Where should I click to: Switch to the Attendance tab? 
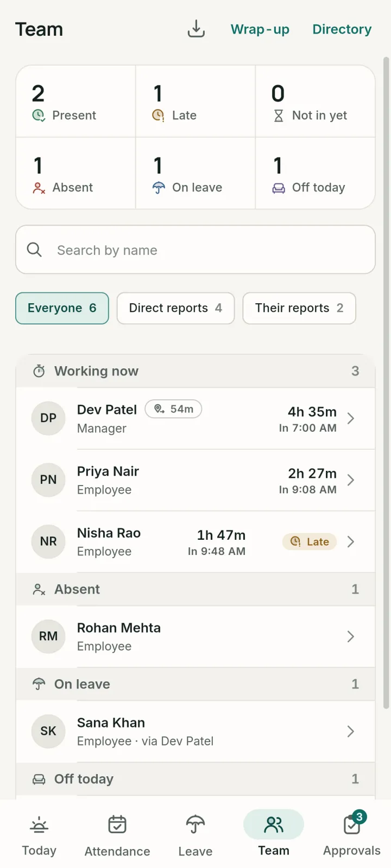pos(117,835)
